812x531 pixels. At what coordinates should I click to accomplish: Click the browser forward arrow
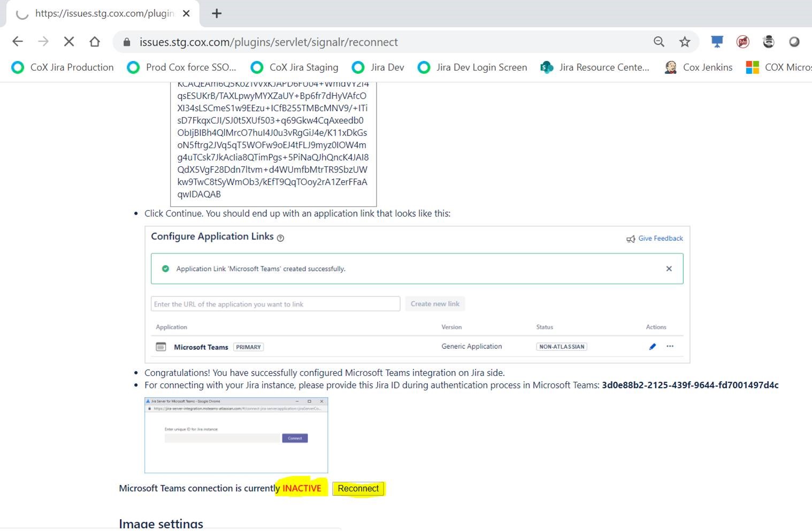(43, 42)
